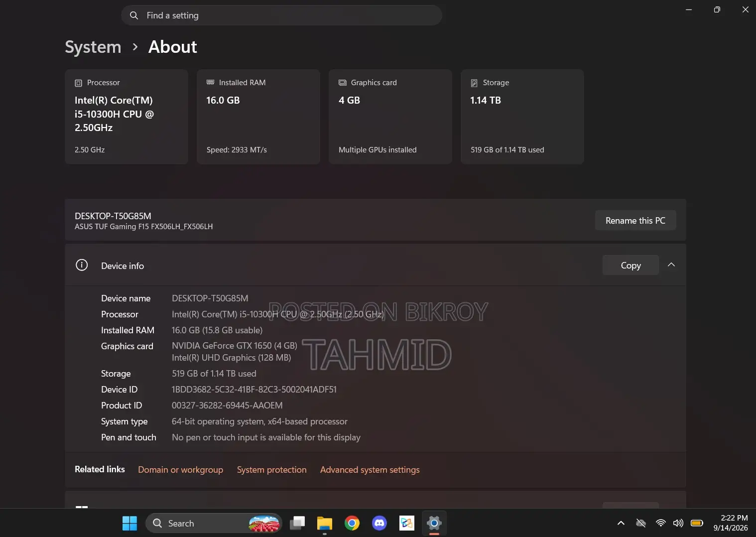Minimize the Settings window
This screenshot has width=756, height=537.
click(x=689, y=9)
